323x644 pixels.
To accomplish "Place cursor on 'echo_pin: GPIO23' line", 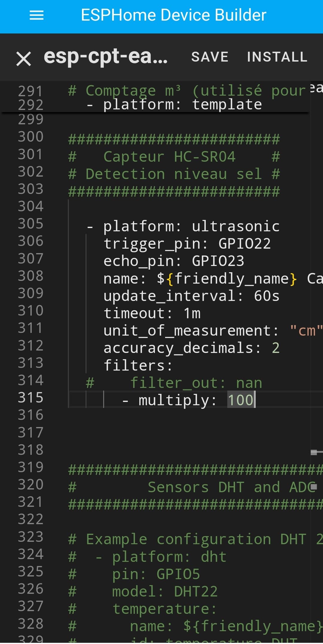I will (x=174, y=261).
